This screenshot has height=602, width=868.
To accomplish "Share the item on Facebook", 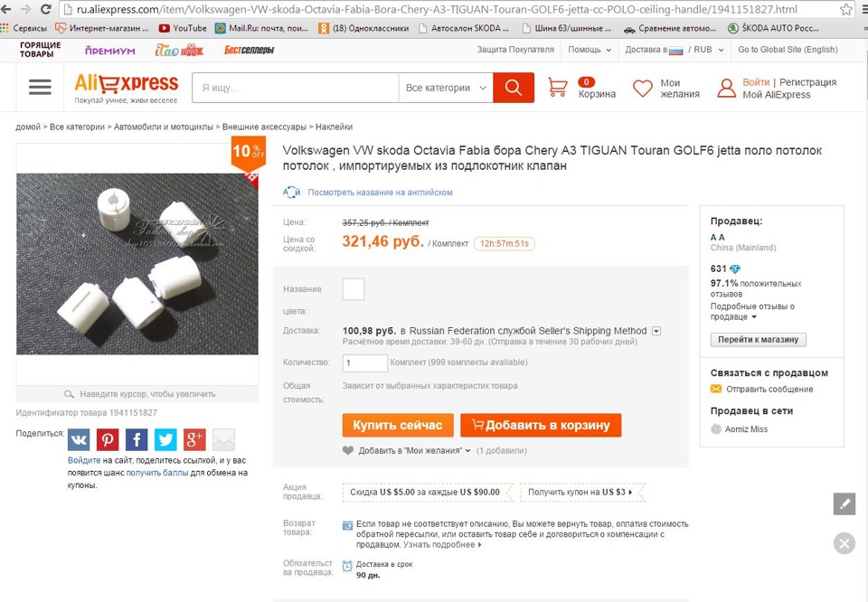I will click(137, 440).
